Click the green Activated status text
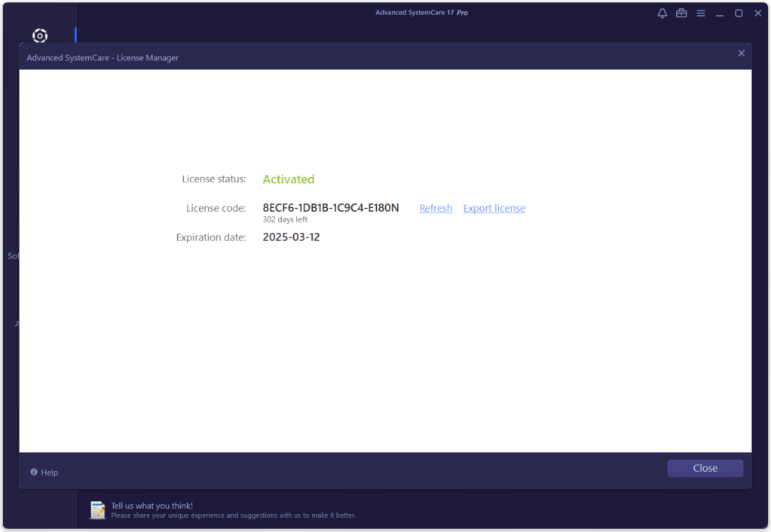 click(x=289, y=179)
